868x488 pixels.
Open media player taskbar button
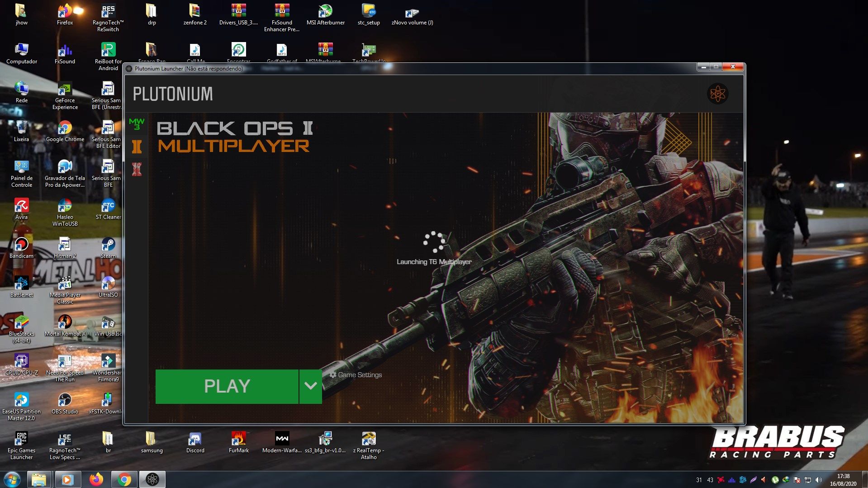tap(67, 479)
